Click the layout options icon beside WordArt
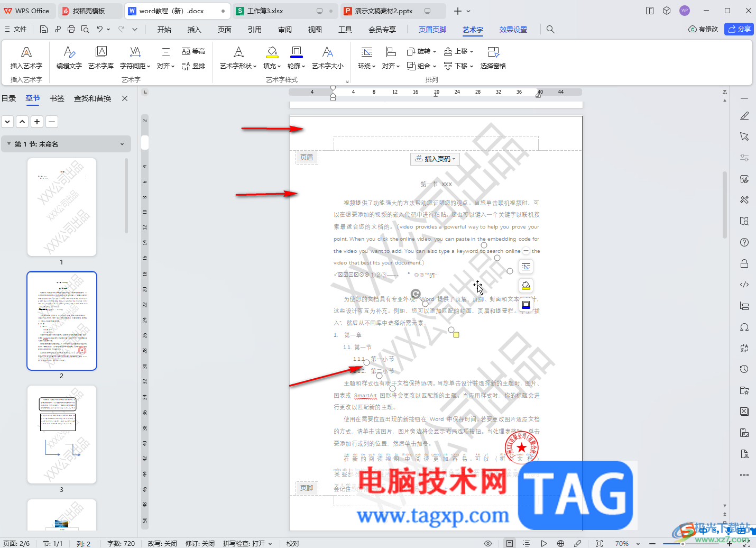 point(525,267)
